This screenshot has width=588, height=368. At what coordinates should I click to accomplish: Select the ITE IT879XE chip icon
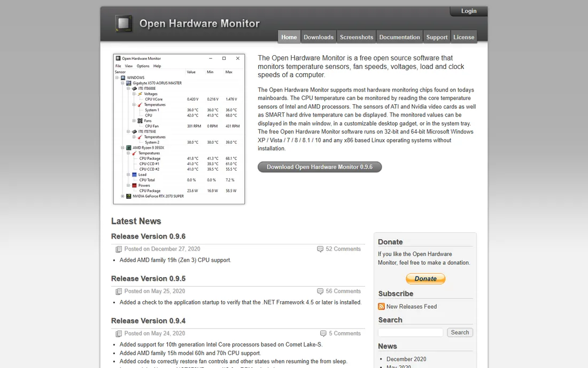[x=134, y=132]
